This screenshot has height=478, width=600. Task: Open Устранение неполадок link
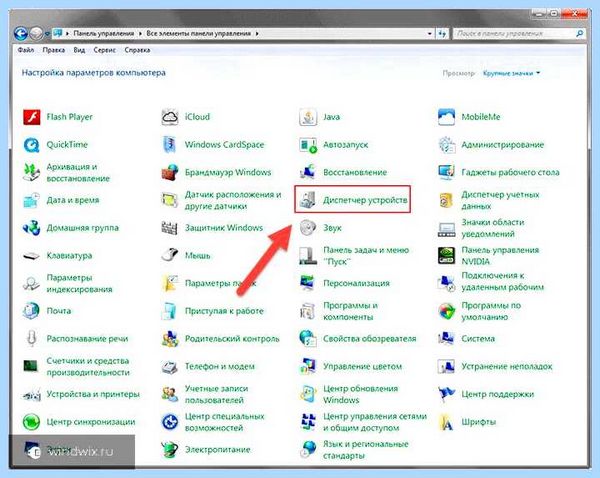pos(507,367)
